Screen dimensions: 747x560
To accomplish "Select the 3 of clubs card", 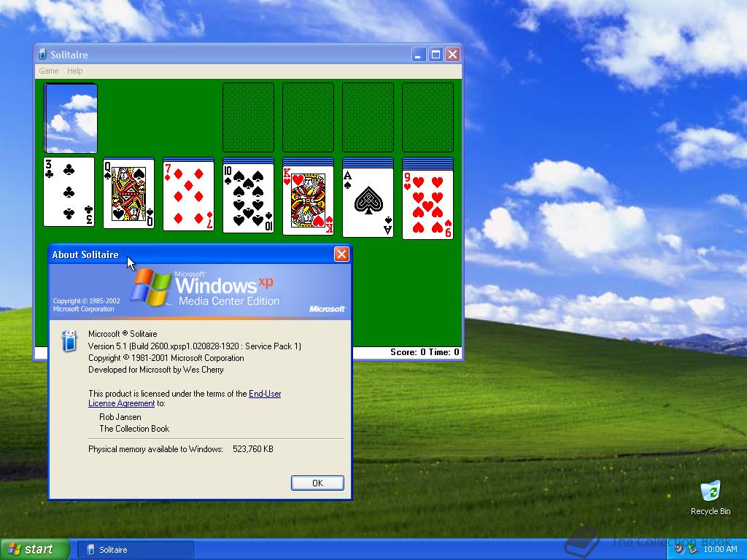I will coord(69,192).
